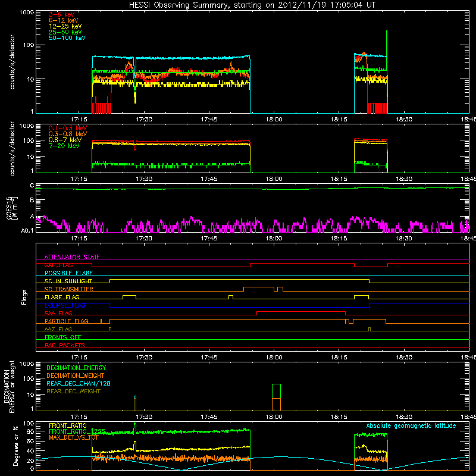
Task: Select the 7-20 MeV legend label
Action: click(64, 146)
